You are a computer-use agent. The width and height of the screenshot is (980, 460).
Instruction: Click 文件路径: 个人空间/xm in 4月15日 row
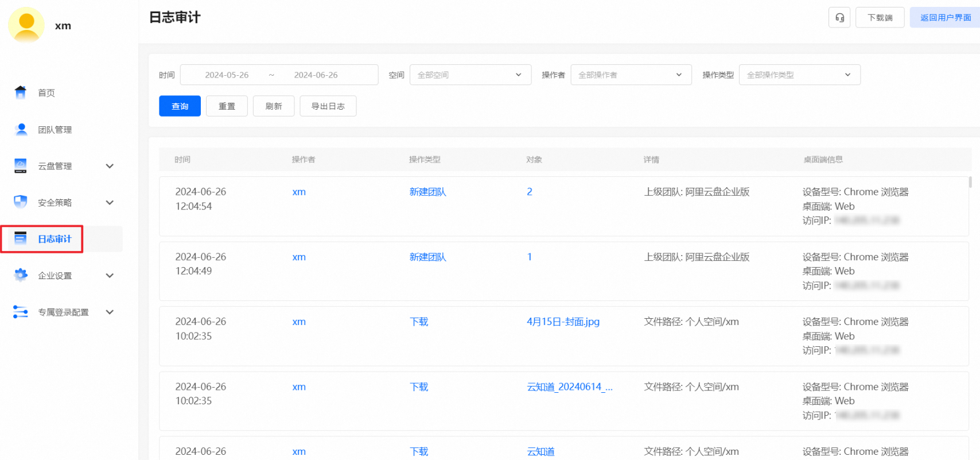click(691, 322)
